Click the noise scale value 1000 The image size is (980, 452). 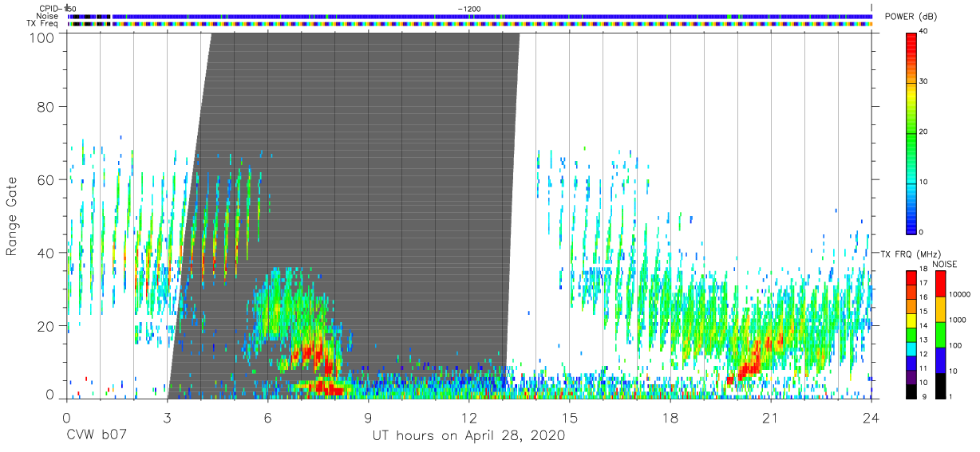(x=958, y=320)
